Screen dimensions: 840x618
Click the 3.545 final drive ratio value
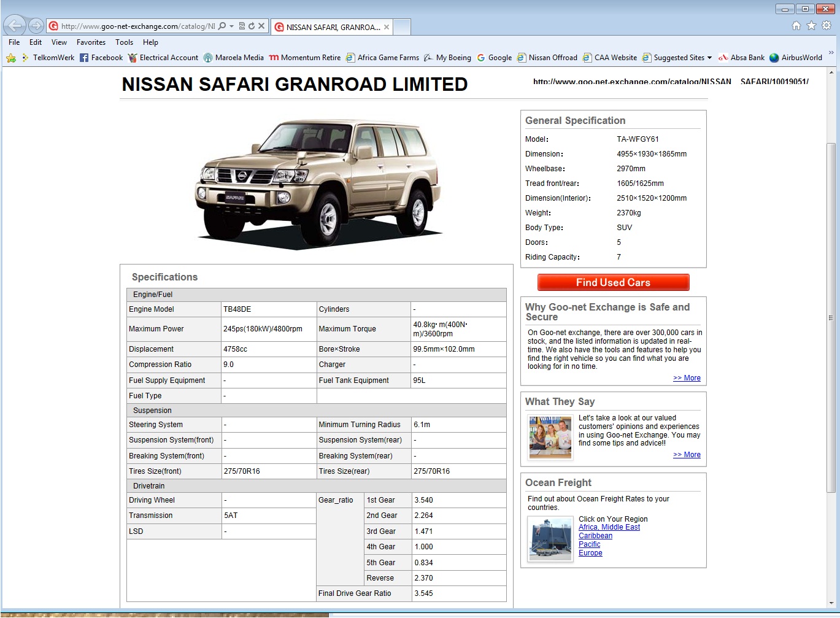(423, 593)
